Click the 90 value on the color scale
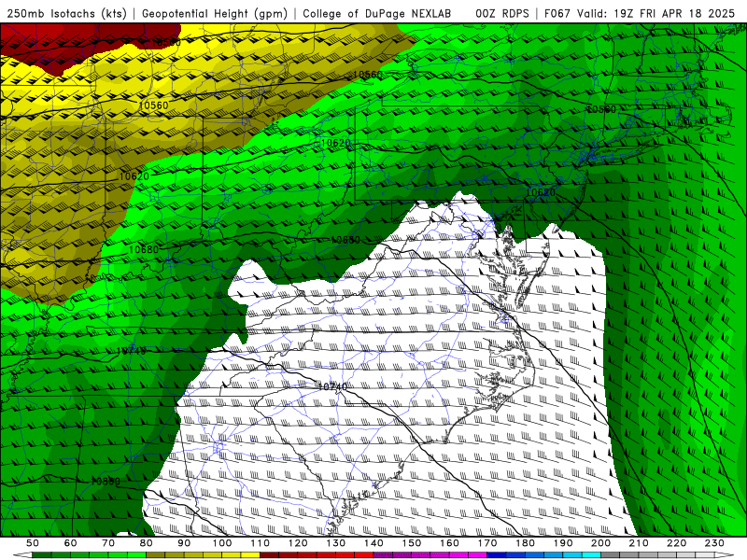 [184, 543]
